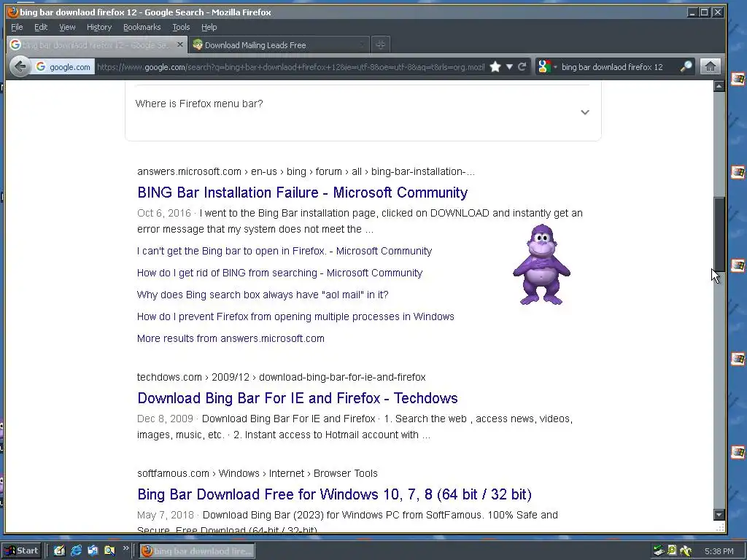Open the Edit menu
Image resolution: width=747 pixels, height=560 pixels.
pyautogui.click(x=41, y=27)
